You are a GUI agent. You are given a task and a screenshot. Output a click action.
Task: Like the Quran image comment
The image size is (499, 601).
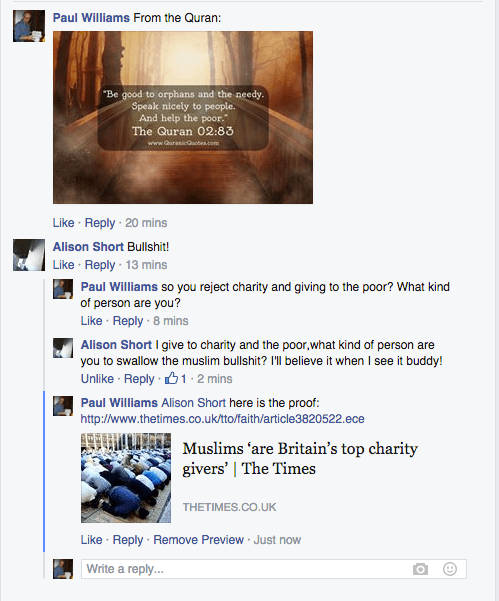63,223
